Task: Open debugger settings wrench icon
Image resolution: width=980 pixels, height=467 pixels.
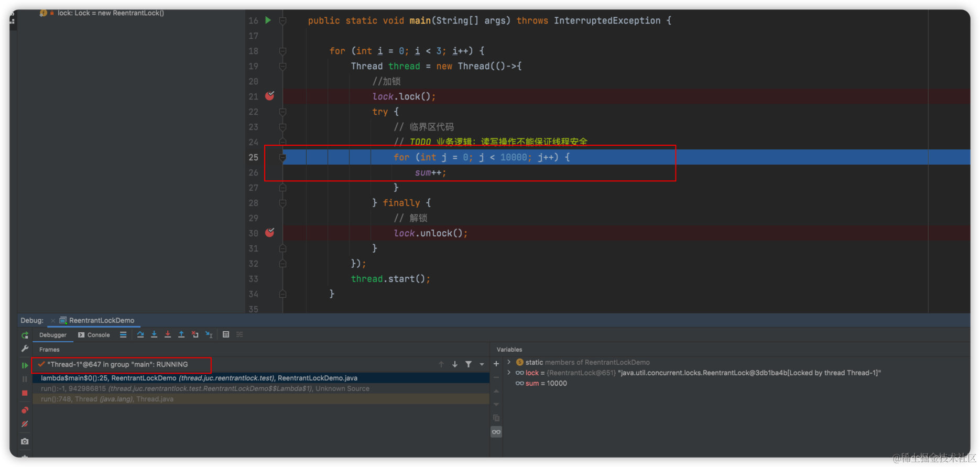Action: [x=25, y=349]
